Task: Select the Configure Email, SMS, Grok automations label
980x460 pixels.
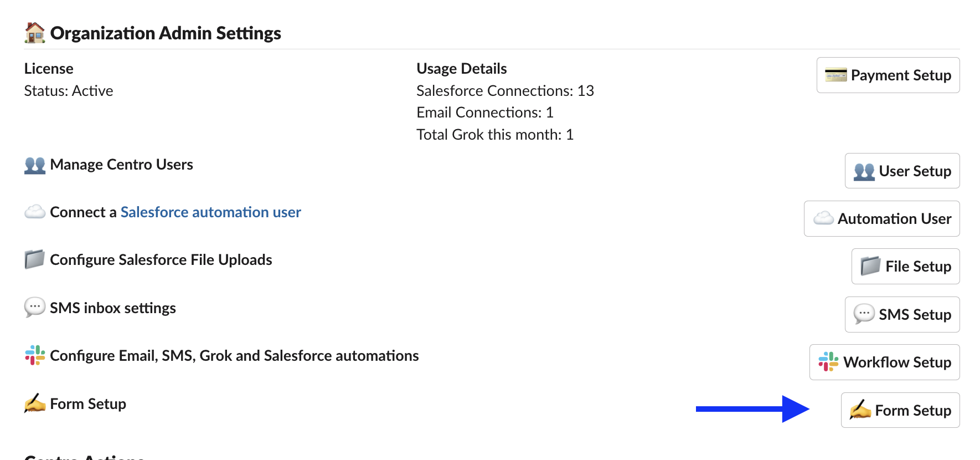Action: [x=234, y=356]
